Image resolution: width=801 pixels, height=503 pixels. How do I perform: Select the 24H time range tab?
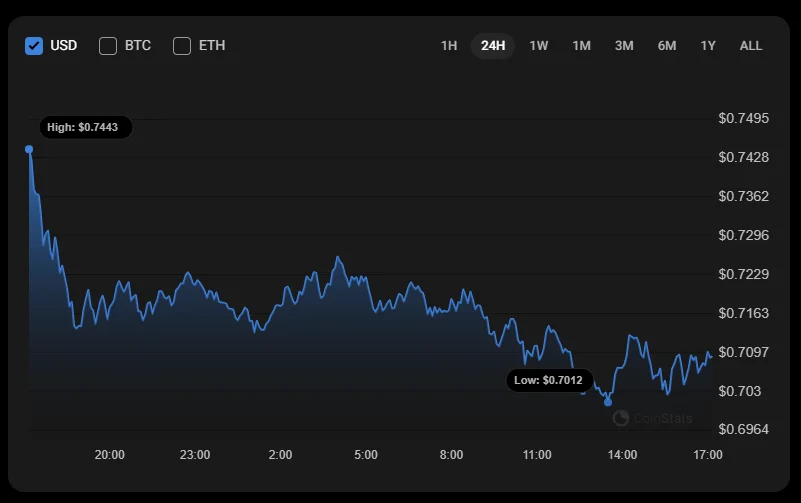click(x=493, y=45)
